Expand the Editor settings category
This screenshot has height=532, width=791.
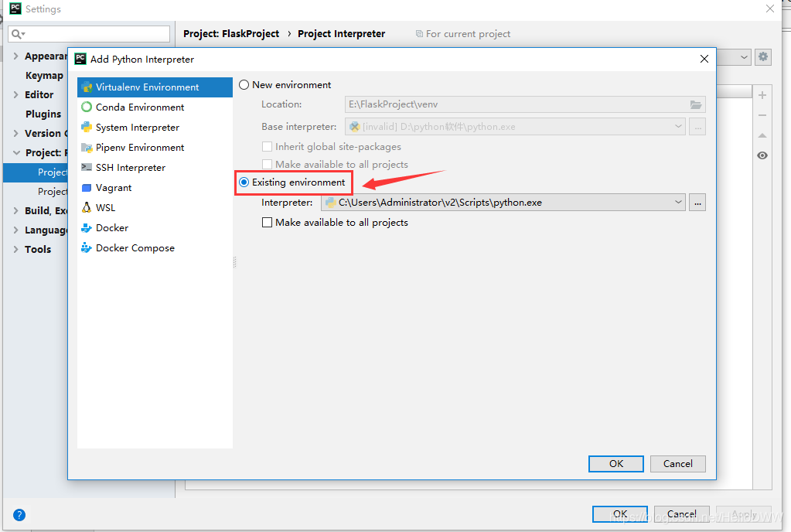pos(16,95)
